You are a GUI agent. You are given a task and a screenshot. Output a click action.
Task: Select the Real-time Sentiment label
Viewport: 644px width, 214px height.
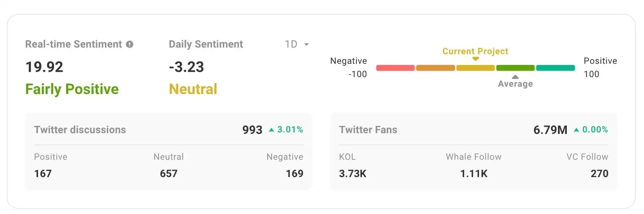(x=74, y=44)
